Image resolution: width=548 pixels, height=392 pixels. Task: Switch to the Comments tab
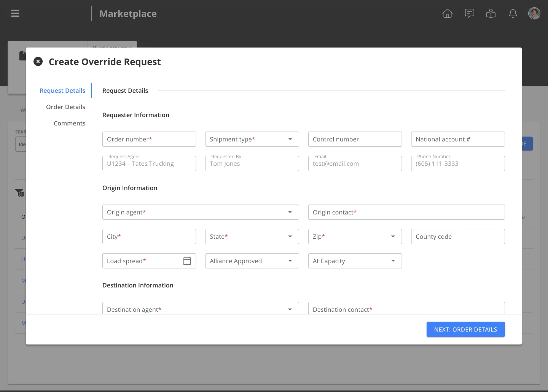(70, 123)
